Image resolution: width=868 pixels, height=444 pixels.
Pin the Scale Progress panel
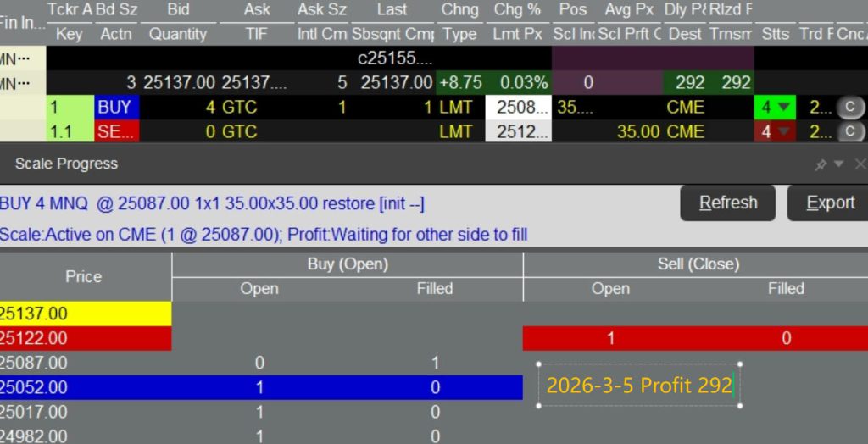pos(820,164)
